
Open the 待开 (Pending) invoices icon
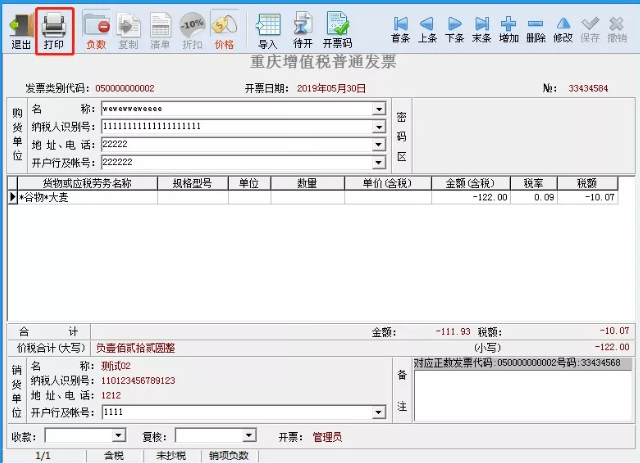pos(303,28)
